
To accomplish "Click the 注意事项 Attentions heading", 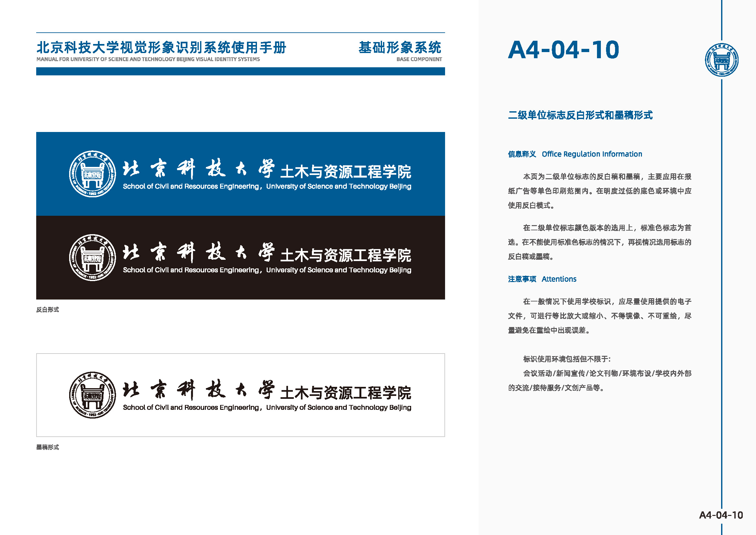I will 542,279.
